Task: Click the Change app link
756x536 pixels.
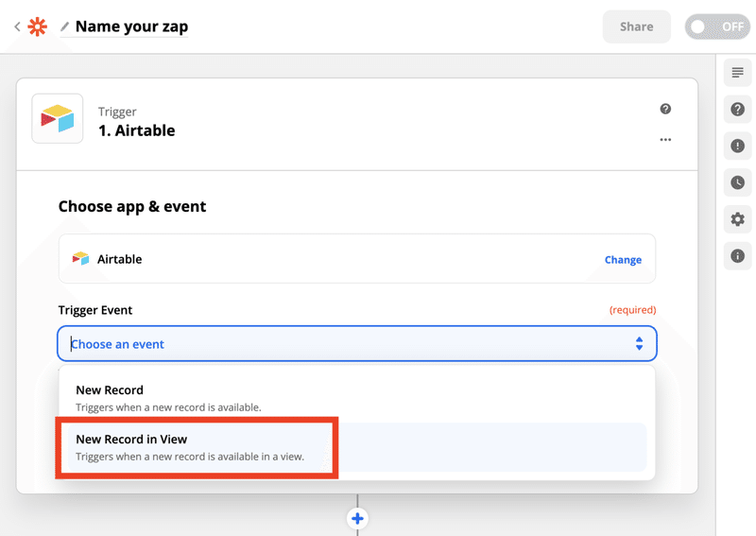Action: coord(623,260)
